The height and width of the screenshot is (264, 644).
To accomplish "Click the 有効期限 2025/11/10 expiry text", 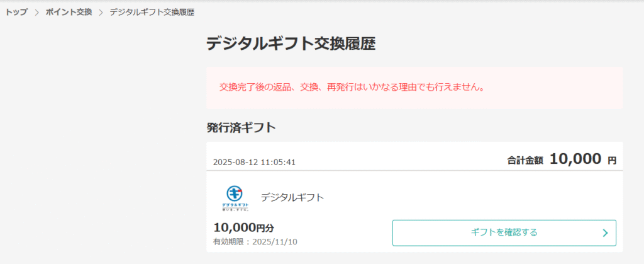I will point(255,241).
